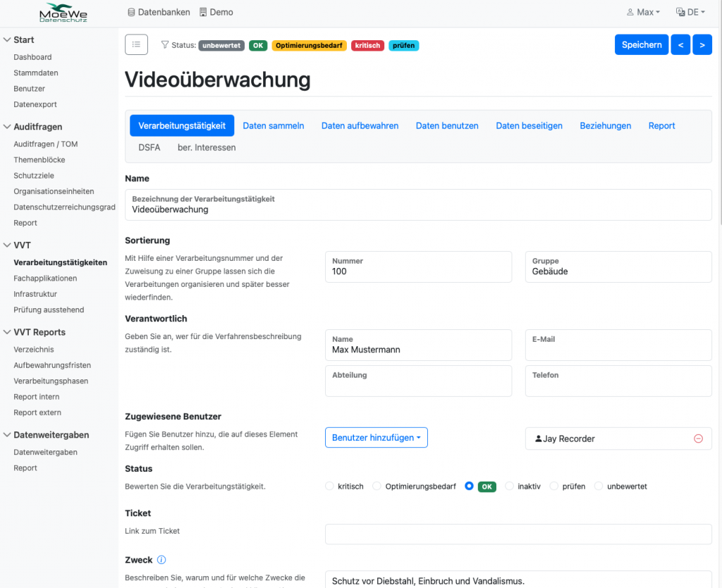722x588 pixels.
Task: Go to previous record with < button
Action: tap(680, 44)
